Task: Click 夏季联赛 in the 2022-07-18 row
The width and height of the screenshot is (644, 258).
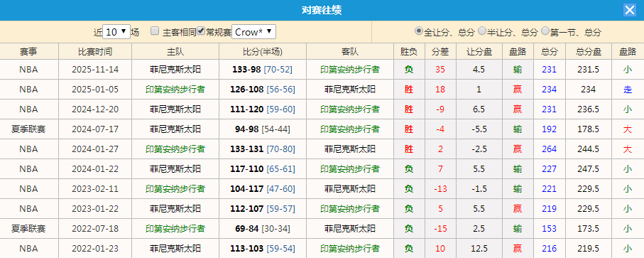Action: [x=28, y=228]
